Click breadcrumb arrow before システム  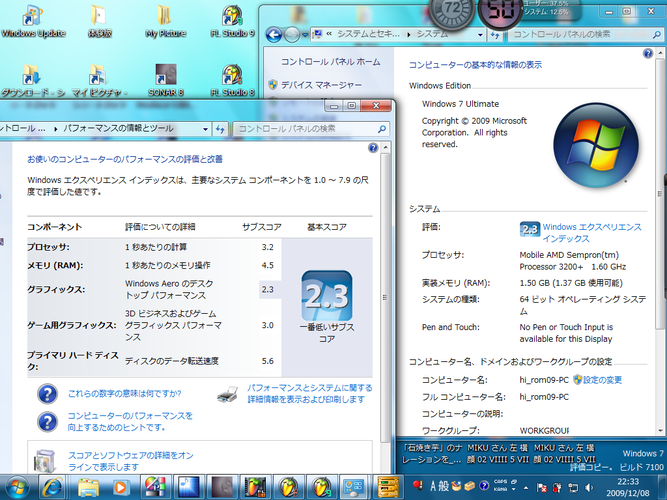408,34
